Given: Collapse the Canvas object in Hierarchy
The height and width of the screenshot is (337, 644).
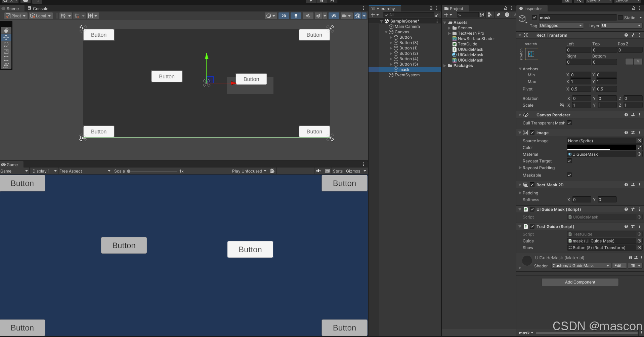Looking at the screenshot, I should [x=386, y=32].
